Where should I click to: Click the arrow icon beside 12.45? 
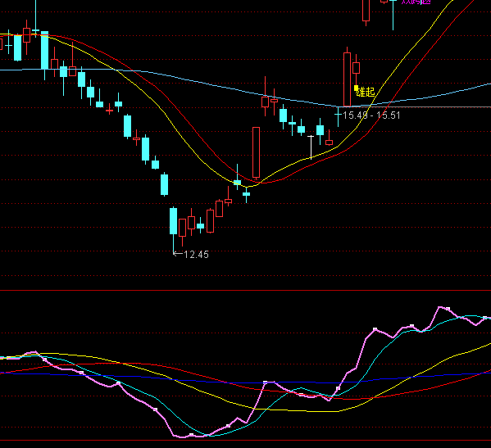(178, 253)
